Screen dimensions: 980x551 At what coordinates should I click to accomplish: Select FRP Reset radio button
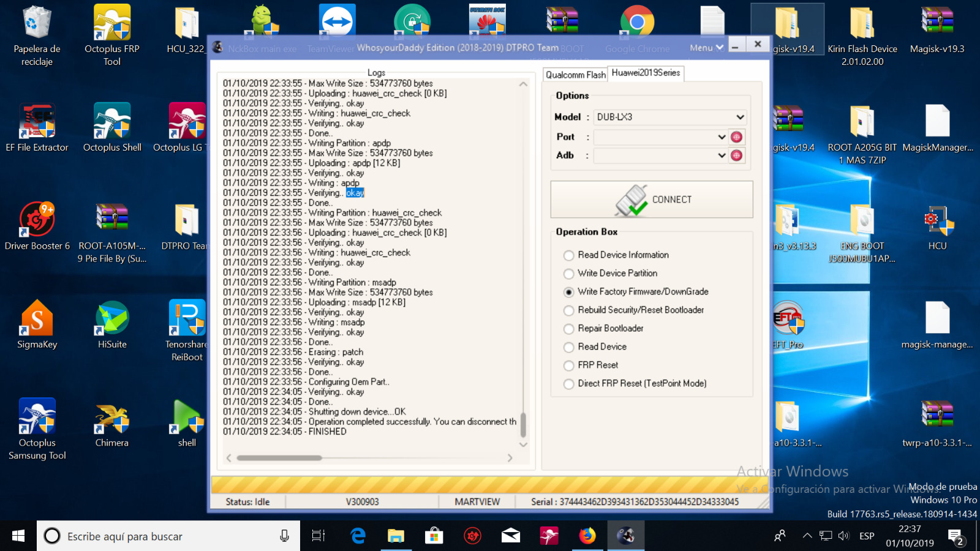569,365
